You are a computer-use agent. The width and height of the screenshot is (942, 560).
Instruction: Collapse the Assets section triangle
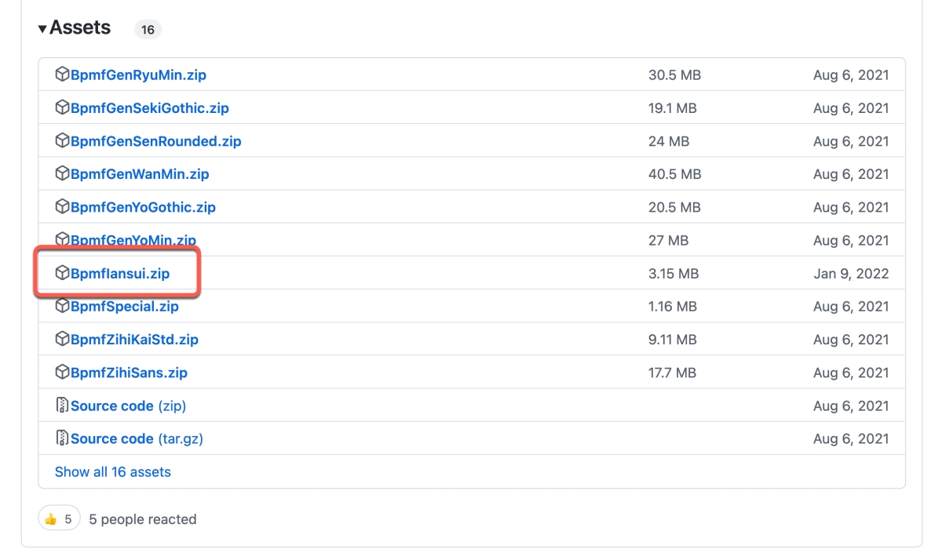(42, 29)
